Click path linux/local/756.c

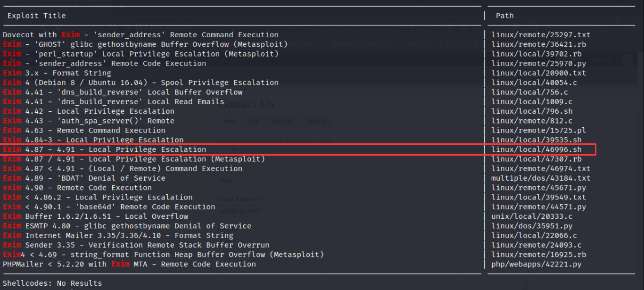[529, 92]
